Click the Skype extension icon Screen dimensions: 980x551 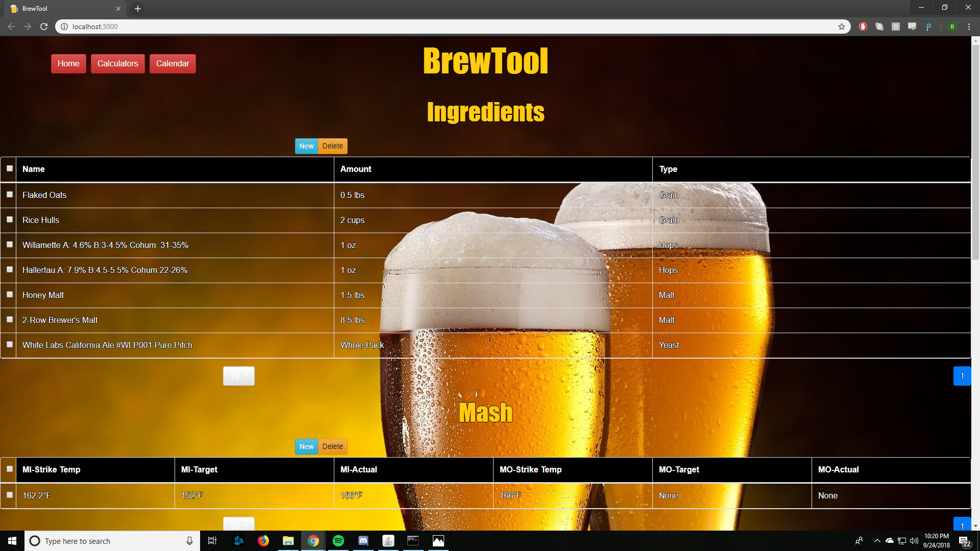tap(879, 27)
